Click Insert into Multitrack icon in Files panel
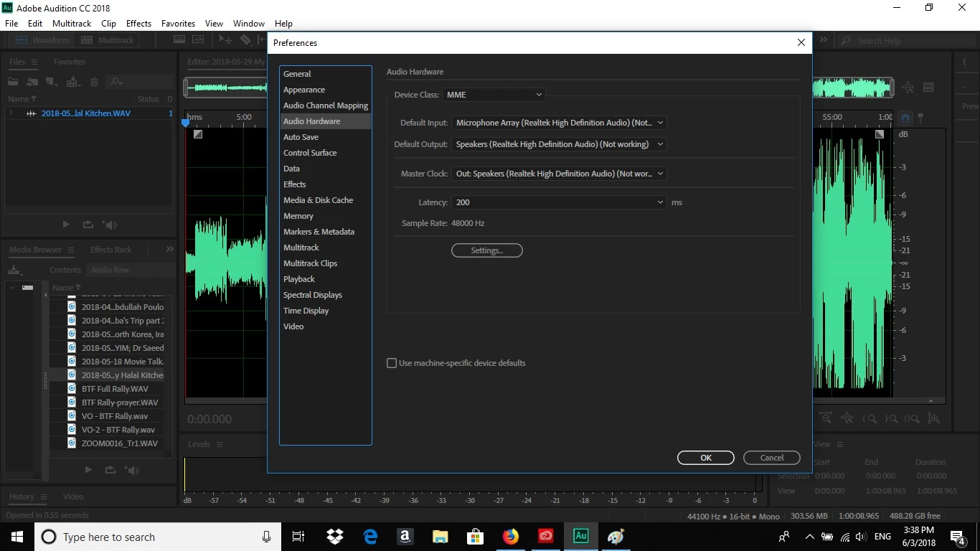 pos(73,83)
